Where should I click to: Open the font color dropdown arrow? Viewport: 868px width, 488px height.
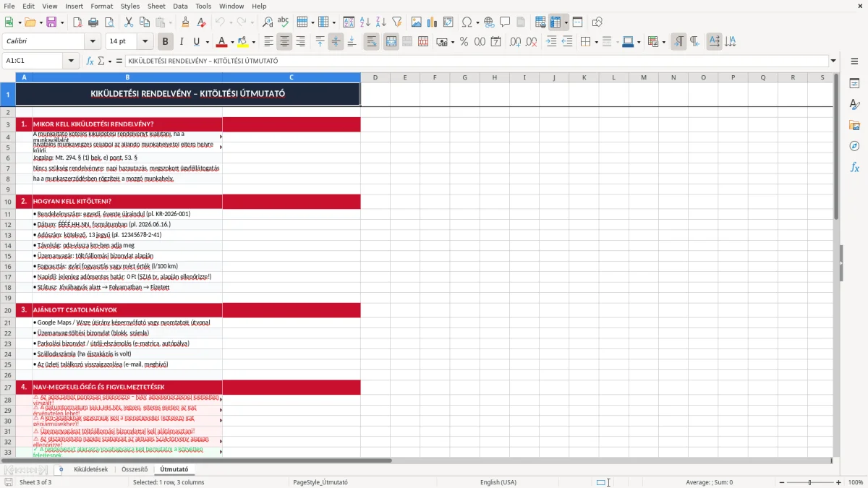click(x=232, y=42)
